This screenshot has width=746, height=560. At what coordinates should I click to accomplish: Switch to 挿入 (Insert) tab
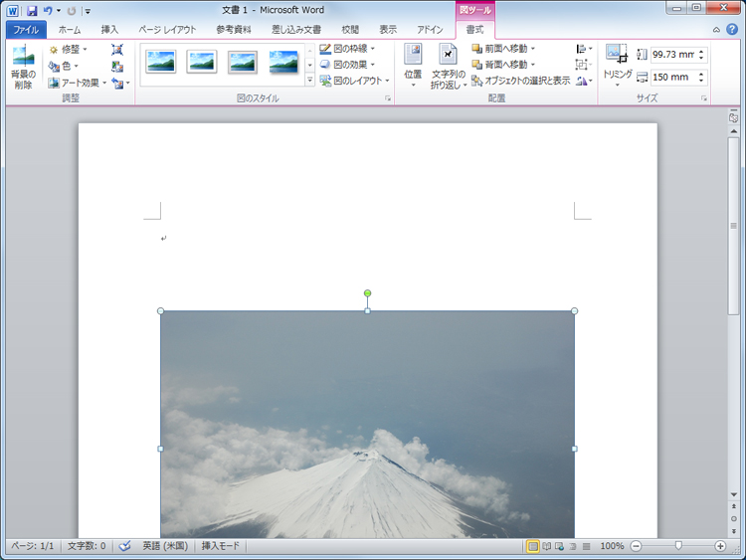point(109,30)
